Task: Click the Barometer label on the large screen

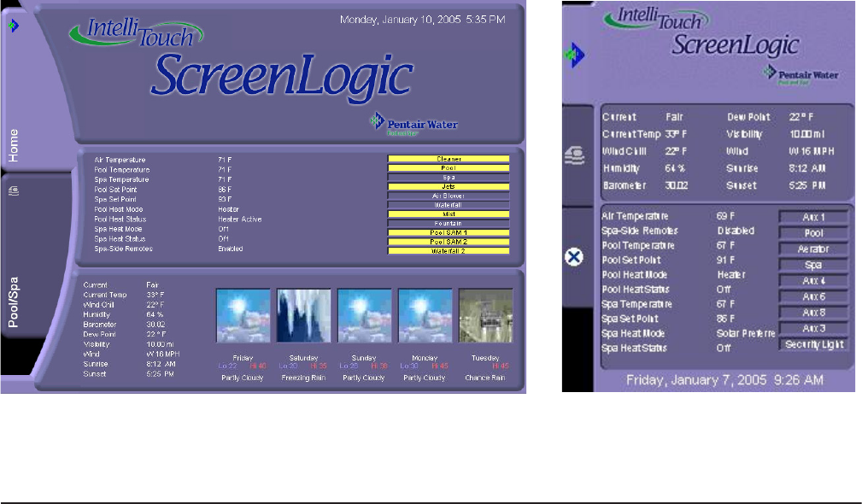Action: coord(99,325)
